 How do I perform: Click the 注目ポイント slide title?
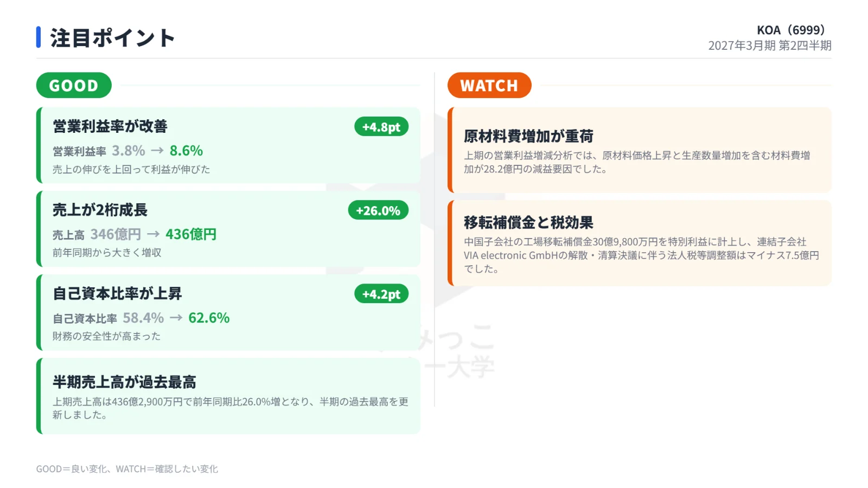[113, 38]
